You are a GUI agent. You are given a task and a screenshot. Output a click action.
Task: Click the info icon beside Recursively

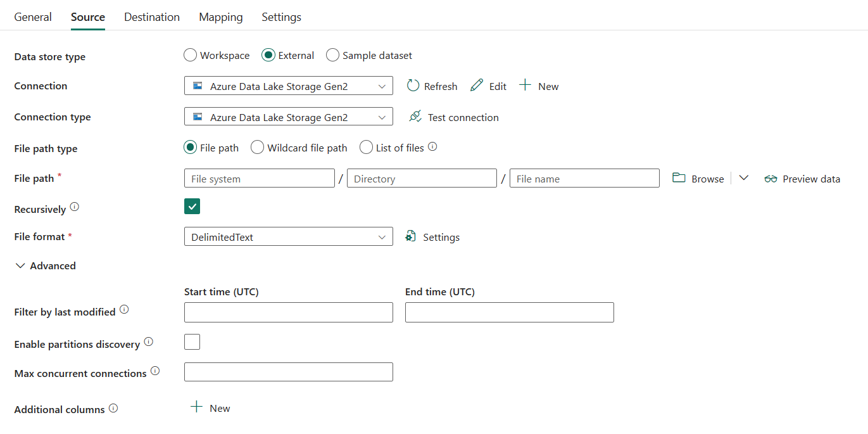(x=75, y=207)
